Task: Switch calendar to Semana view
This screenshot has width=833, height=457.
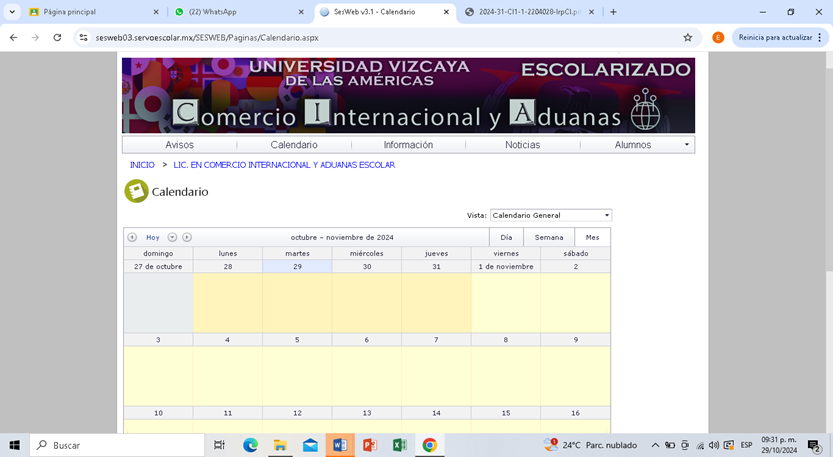Action: pyautogui.click(x=549, y=238)
